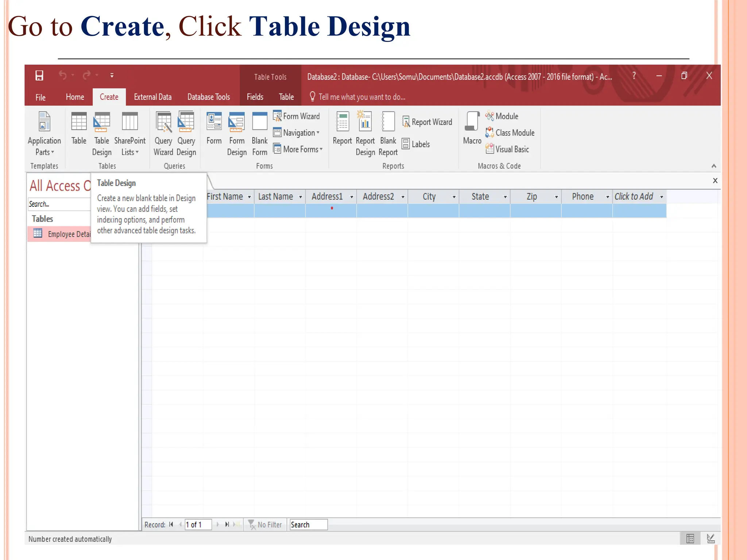Click the current record number box
Viewport: 747px width, 560px height.
coord(198,525)
